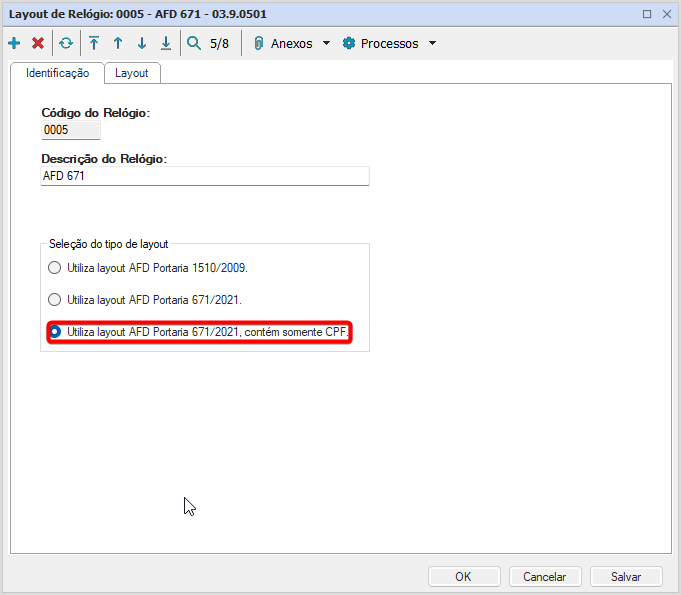Click the Processos gear icon
The width and height of the screenshot is (681, 595).
[x=349, y=43]
